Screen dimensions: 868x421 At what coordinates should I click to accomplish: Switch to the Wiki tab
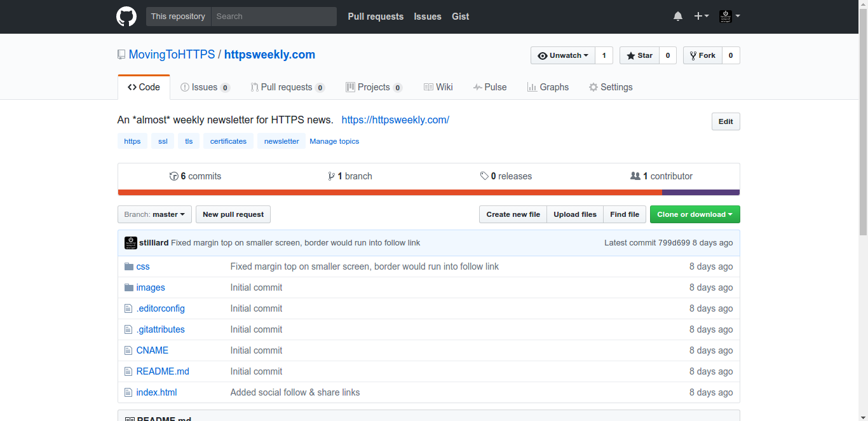(438, 87)
